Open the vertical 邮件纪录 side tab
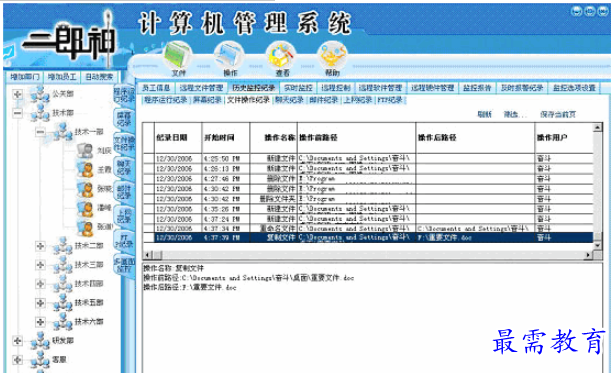 coord(124,191)
